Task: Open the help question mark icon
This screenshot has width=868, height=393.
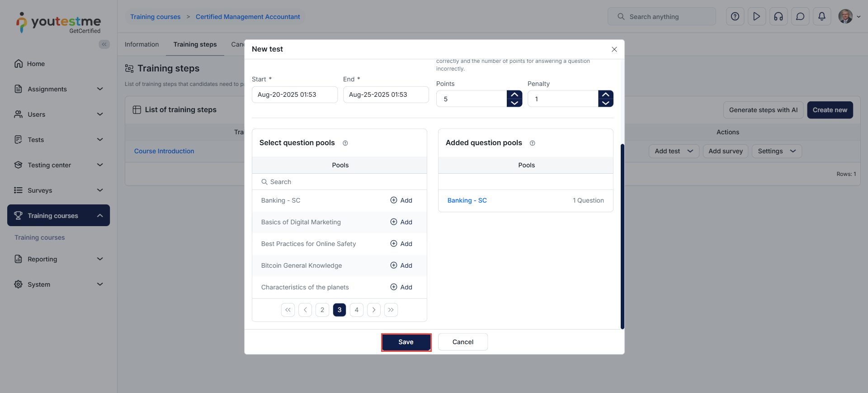Action: (x=735, y=17)
